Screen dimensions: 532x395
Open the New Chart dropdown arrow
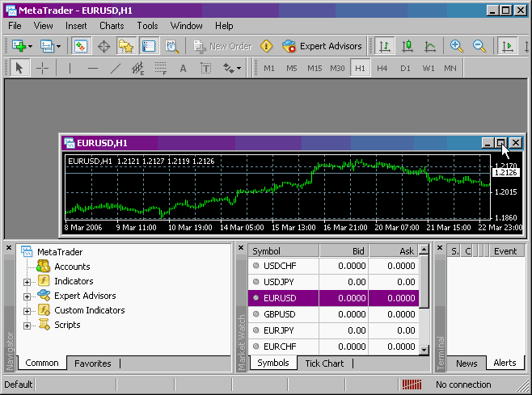pyautogui.click(x=30, y=46)
